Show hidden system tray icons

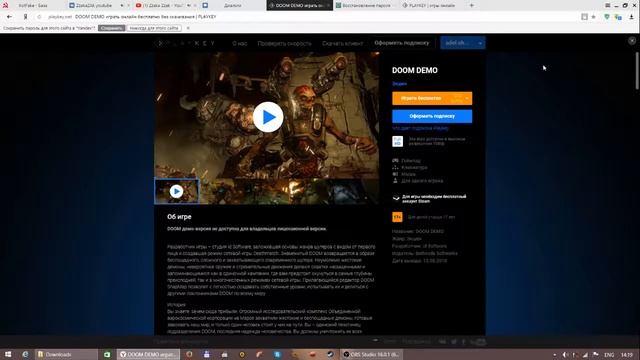pos(554,355)
